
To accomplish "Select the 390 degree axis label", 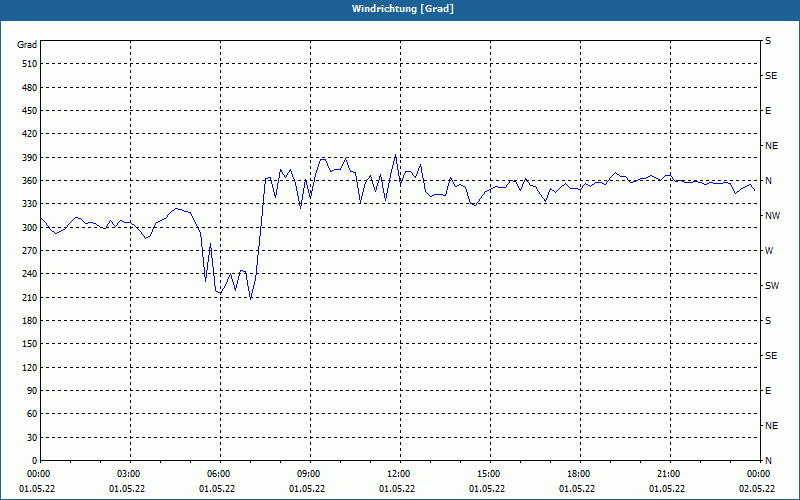I will (29, 158).
